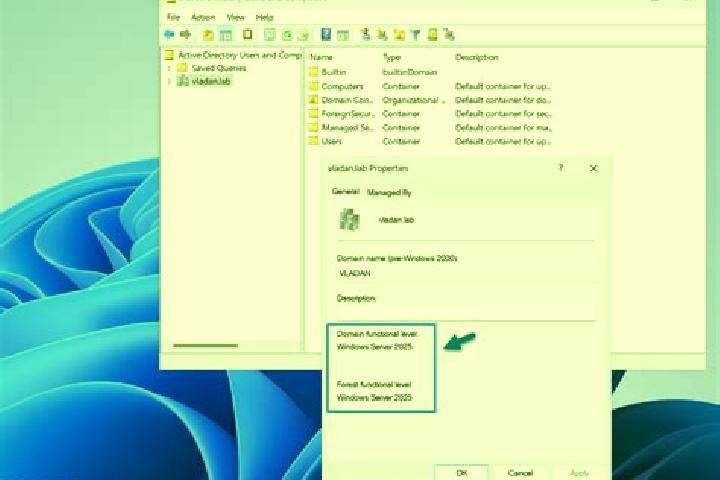This screenshot has width=720, height=480.
Task: Click OK in the Properties dialog
Action: tap(461, 473)
